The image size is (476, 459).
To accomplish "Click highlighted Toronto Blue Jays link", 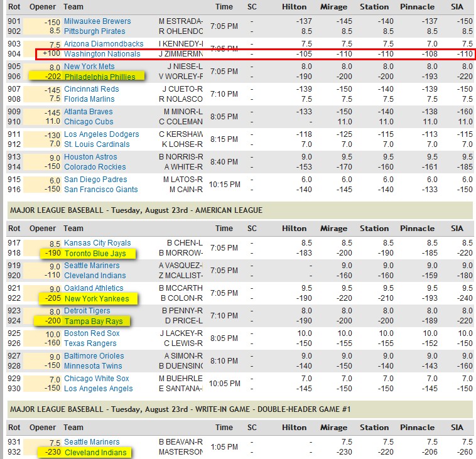I will [95, 254].
